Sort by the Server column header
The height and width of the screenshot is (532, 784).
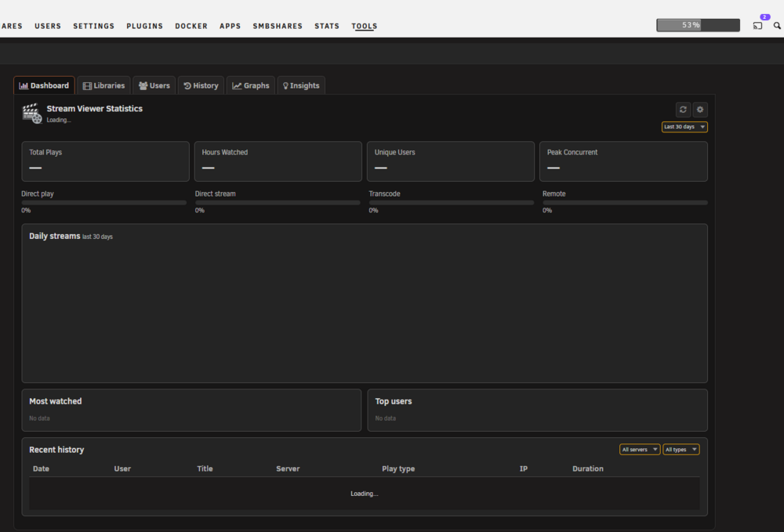[288, 469]
